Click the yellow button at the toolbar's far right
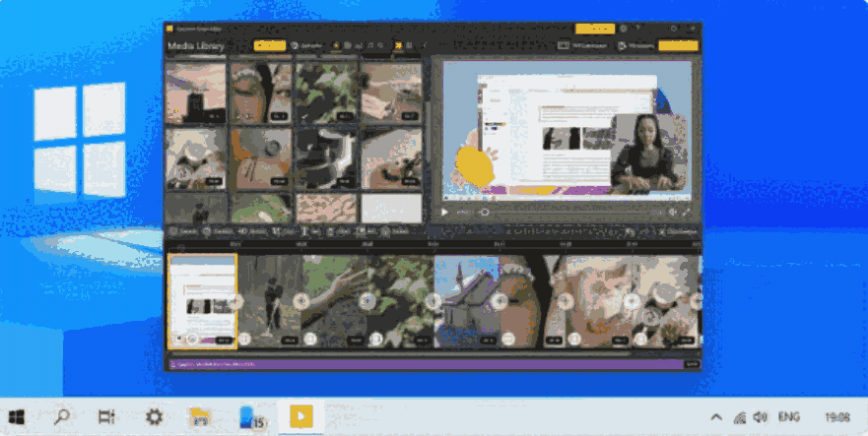The image size is (868, 436). point(679,46)
